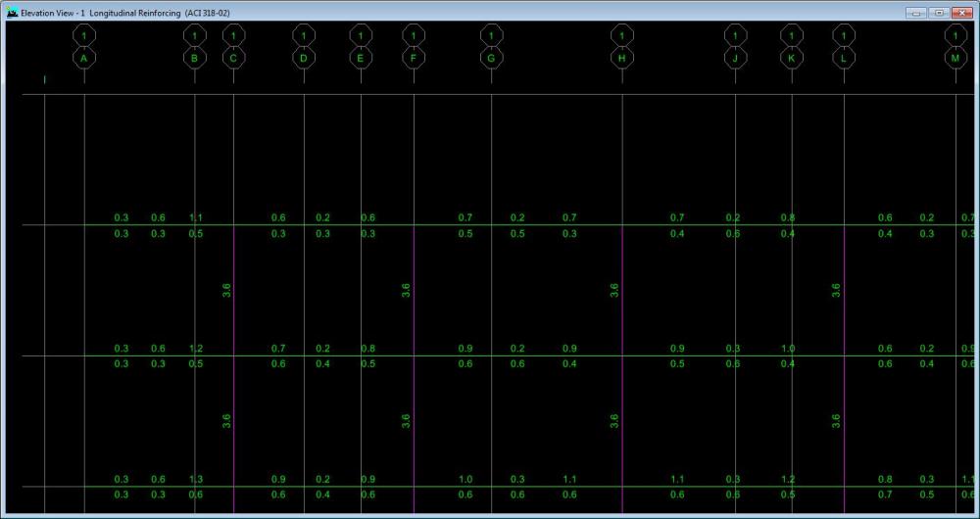Image resolution: width=980 pixels, height=519 pixels.
Task: Click the 1 bubble above grid M
Action: click(x=955, y=35)
